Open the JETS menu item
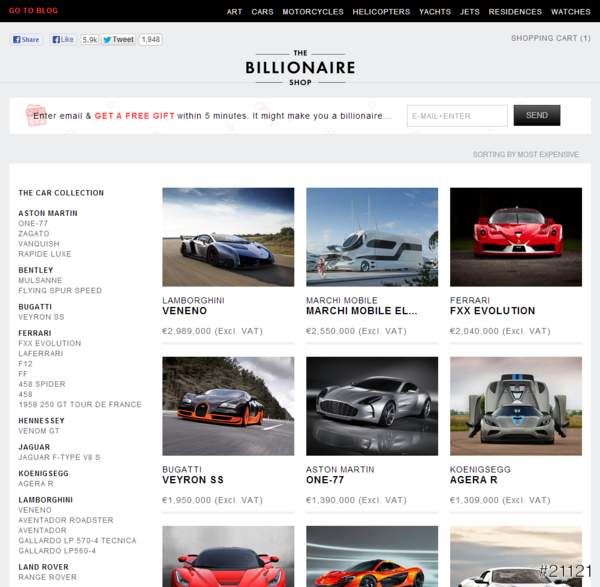The width and height of the screenshot is (600, 587). pyautogui.click(x=470, y=11)
